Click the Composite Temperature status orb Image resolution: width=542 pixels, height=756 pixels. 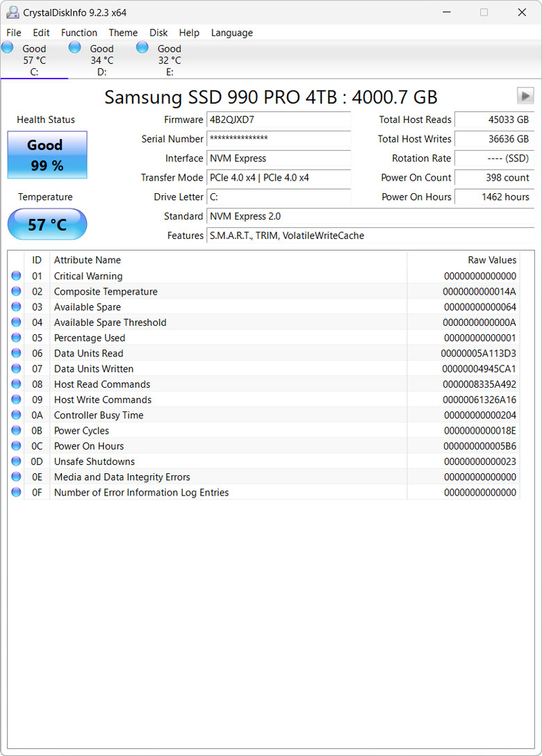click(x=17, y=291)
